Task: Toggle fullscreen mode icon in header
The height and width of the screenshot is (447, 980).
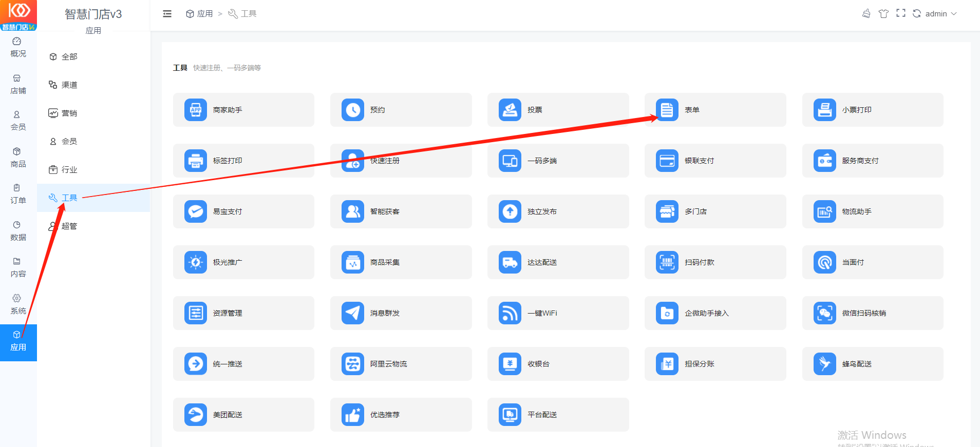Action: pos(901,13)
